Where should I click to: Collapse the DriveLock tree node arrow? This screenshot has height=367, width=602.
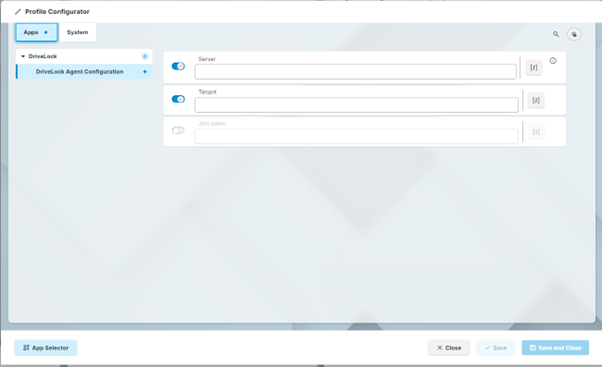[23, 56]
